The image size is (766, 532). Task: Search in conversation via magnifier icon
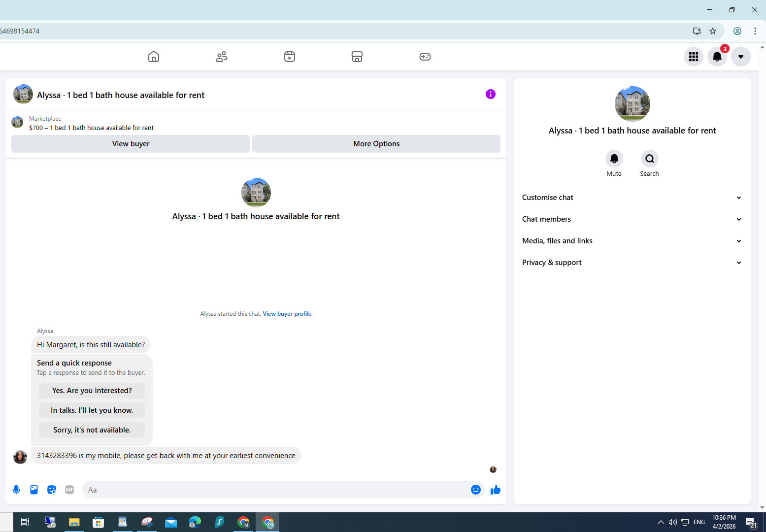click(650, 159)
